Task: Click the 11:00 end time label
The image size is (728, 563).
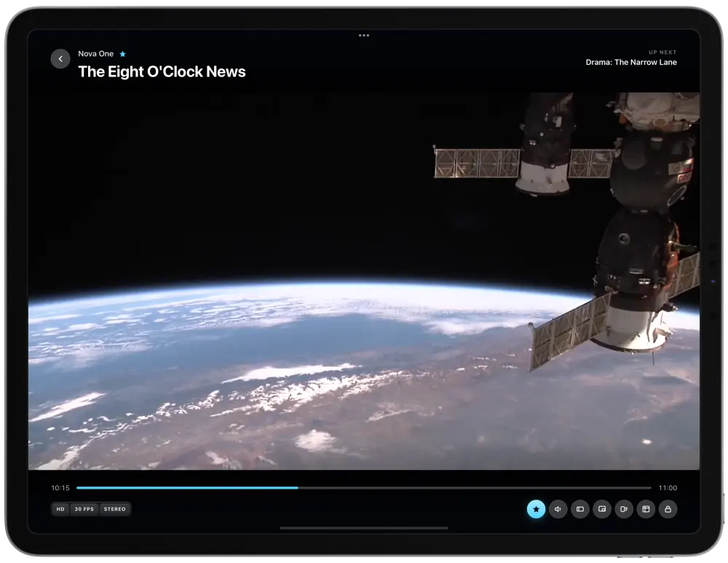Action: (x=668, y=488)
